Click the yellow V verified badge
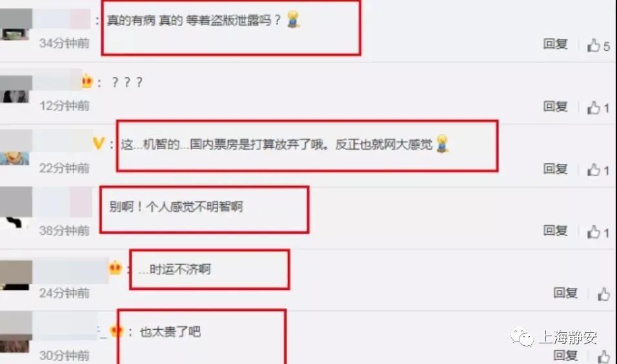 click(x=98, y=143)
